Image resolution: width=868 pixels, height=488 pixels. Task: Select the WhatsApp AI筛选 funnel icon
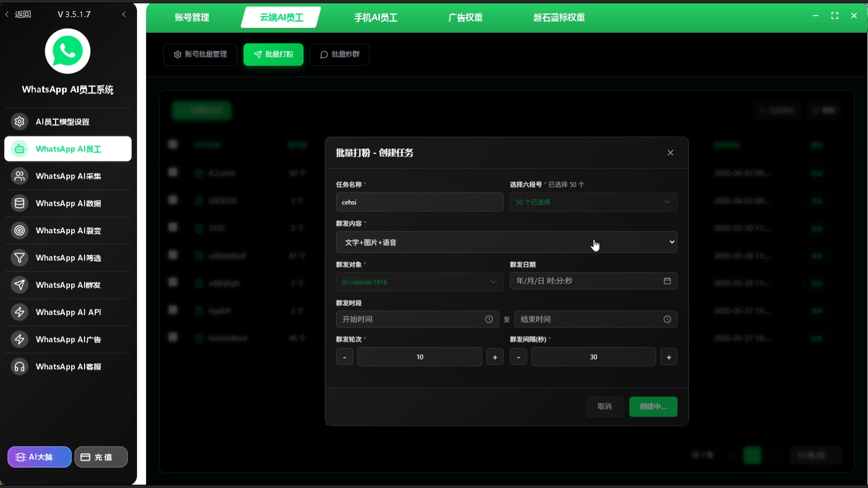19,258
